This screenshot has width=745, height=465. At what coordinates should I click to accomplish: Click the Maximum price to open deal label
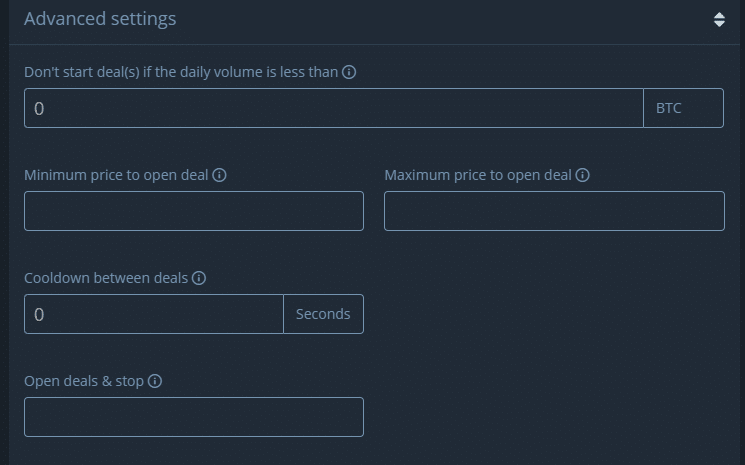pyautogui.click(x=478, y=175)
